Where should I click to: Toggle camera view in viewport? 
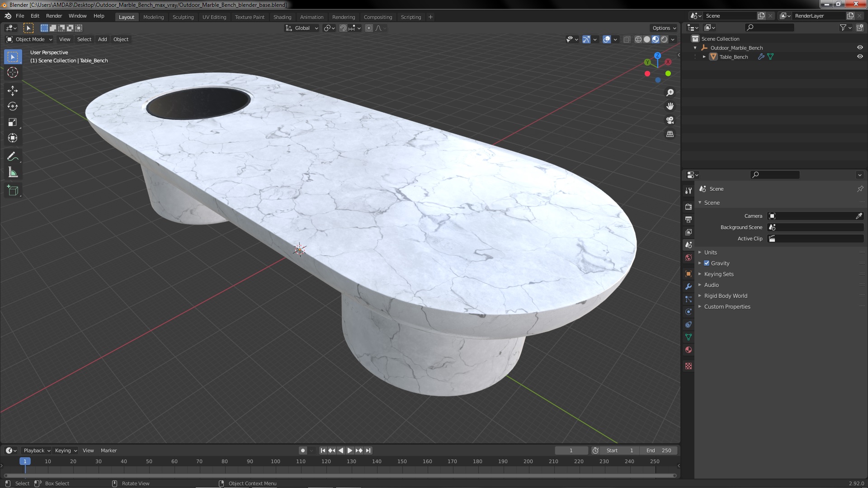670,120
